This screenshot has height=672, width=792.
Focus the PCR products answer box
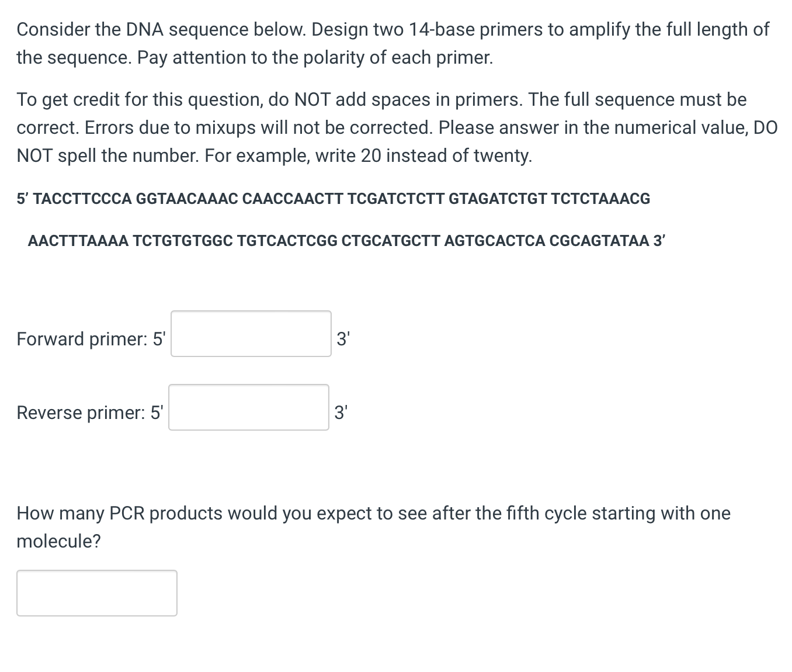click(96, 593)
